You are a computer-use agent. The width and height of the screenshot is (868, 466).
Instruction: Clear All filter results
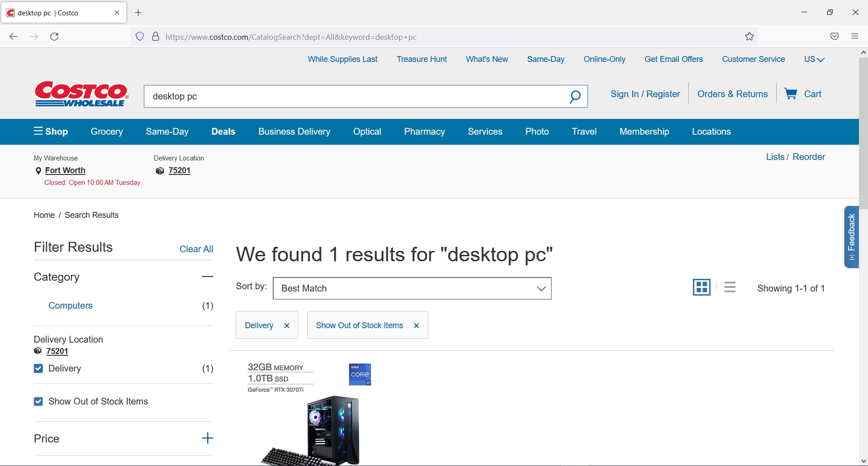pyautogui.click(x=196, y=249)
